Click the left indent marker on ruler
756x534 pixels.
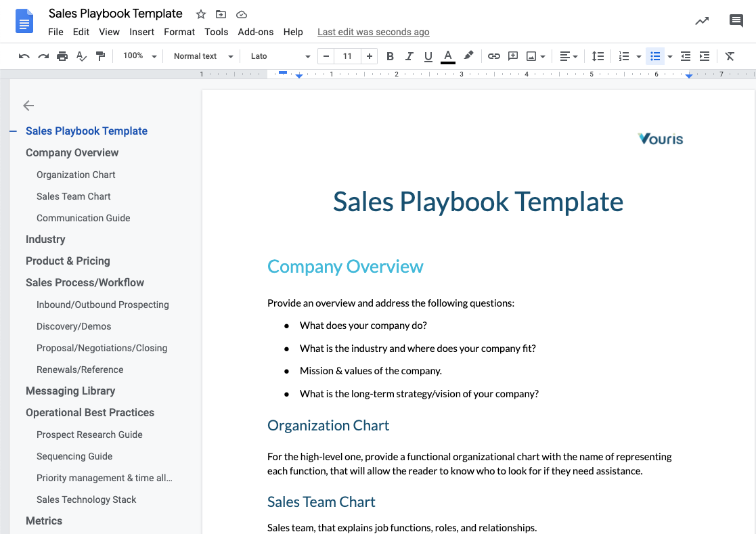click(299, 76)
